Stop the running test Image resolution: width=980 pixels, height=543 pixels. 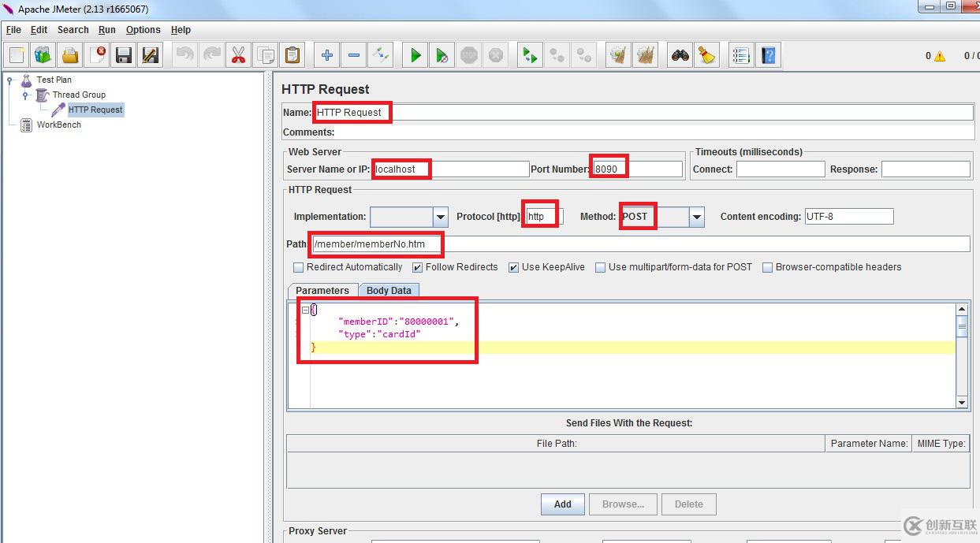pyautogui.click(x=469, y=55)
